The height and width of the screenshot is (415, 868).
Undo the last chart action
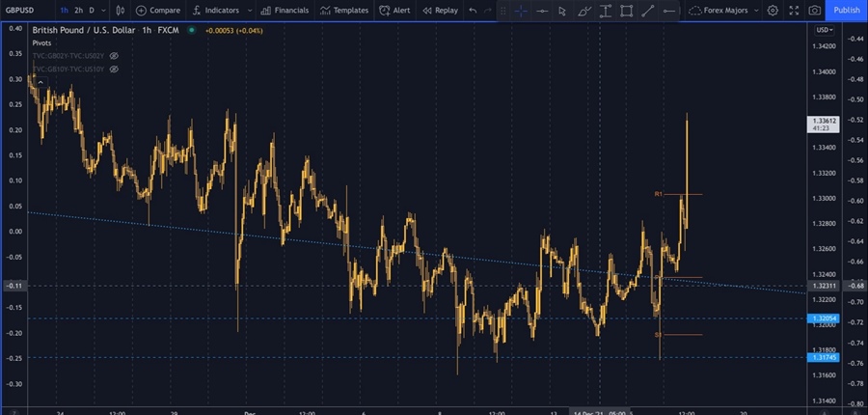point(473,10)
